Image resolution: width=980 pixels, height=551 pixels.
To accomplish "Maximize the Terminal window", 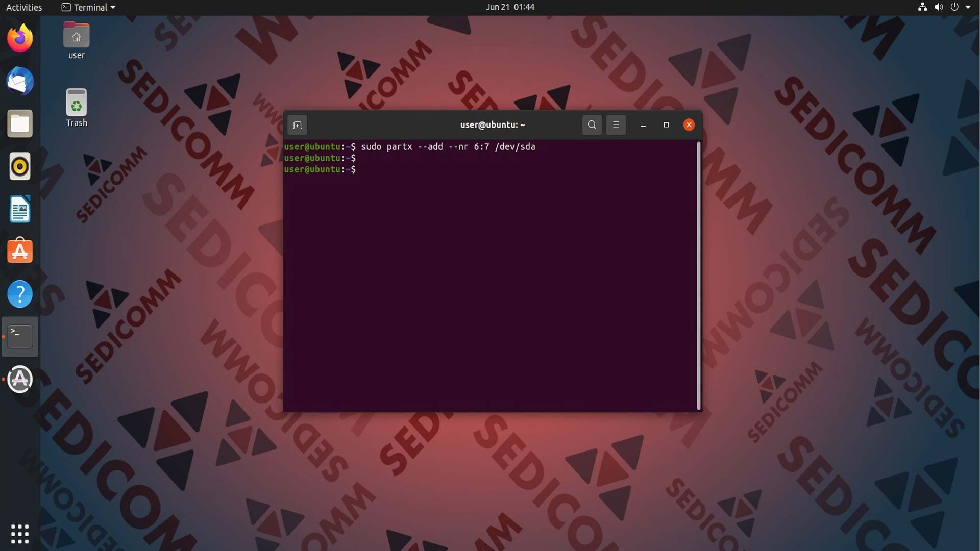I will pos(666,125).
